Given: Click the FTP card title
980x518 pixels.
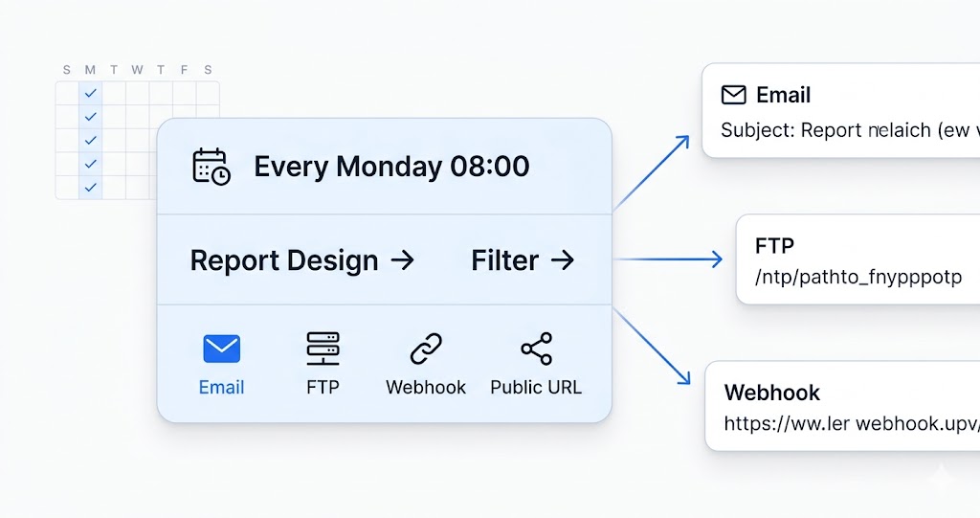Looking at the screenshot, I should (774, 246).
